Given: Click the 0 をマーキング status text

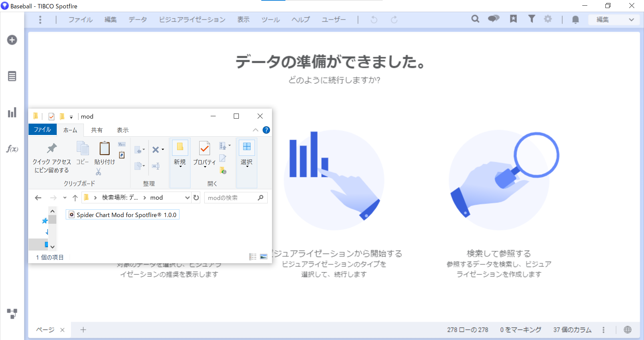Looking at the screenshot, I should tap(521, 330).
